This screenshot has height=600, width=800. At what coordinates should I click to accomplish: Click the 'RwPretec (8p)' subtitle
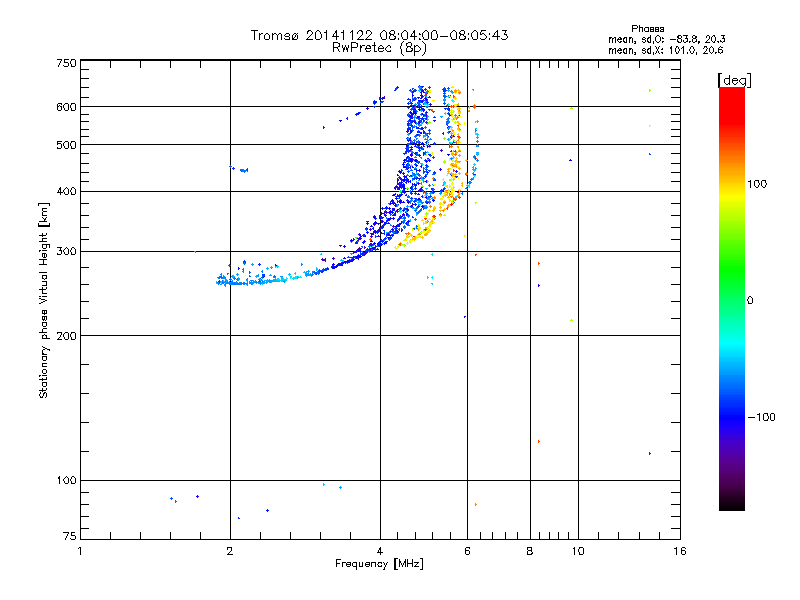point(379,48)
